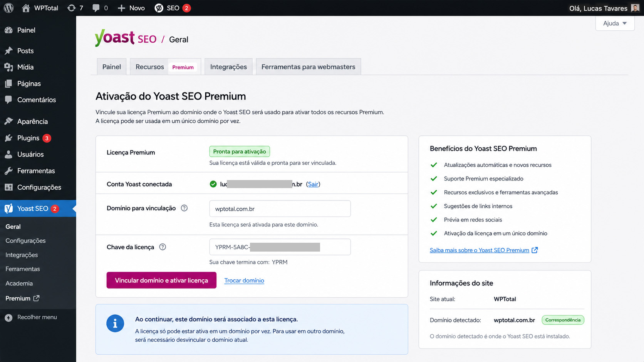Click the Recolher menu arrow icon
The image size is (644, 362).
coord(8,317)
